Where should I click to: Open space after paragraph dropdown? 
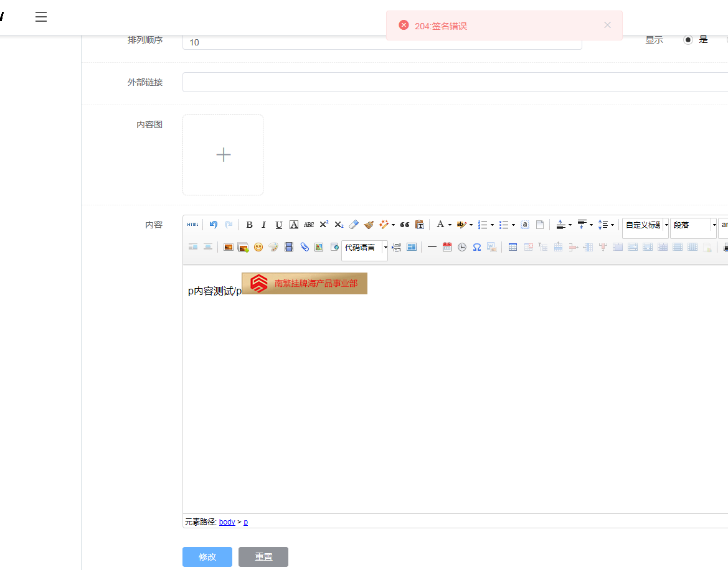(591, 225)
